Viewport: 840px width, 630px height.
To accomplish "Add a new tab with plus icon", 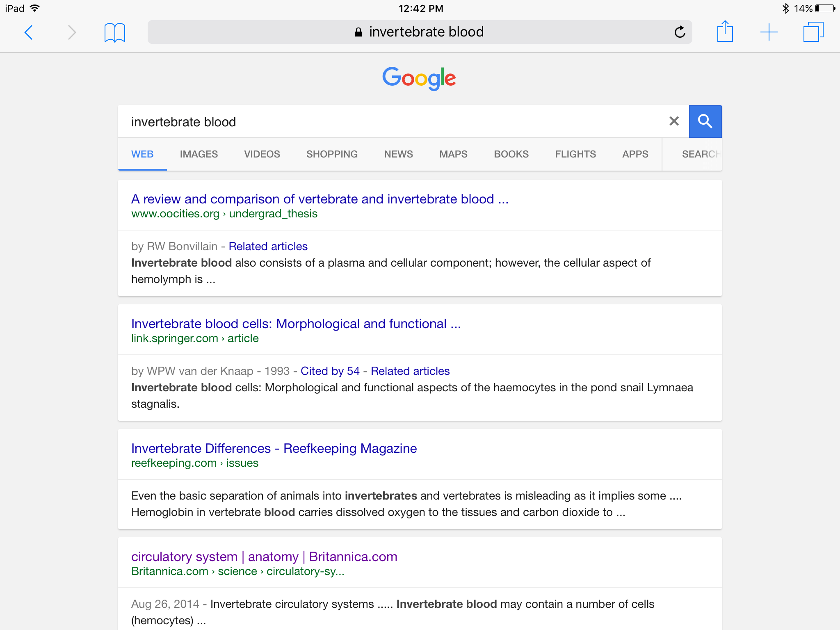I will [x=769, y=32].
